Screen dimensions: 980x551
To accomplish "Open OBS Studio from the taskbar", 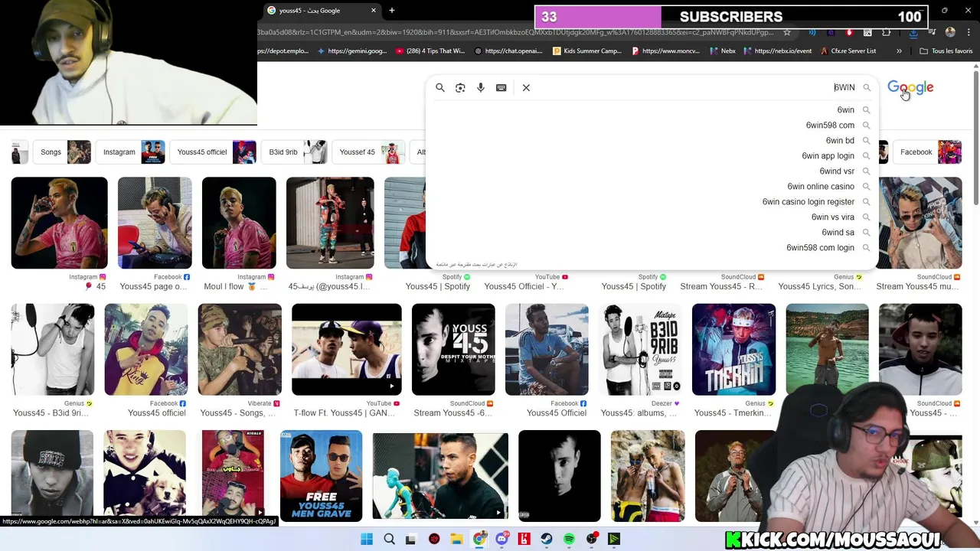I will [x=592, y=540].
